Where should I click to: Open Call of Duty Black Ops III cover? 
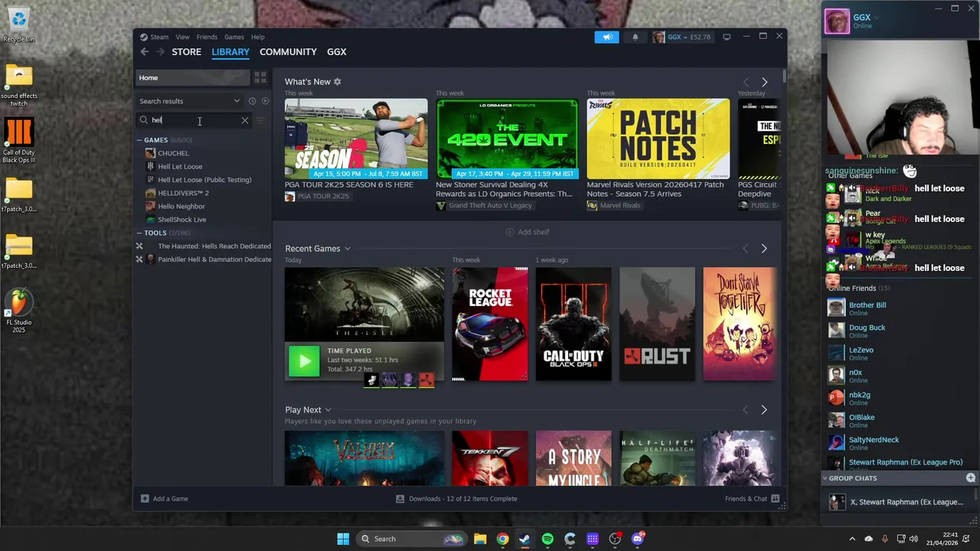click(573, 324)
